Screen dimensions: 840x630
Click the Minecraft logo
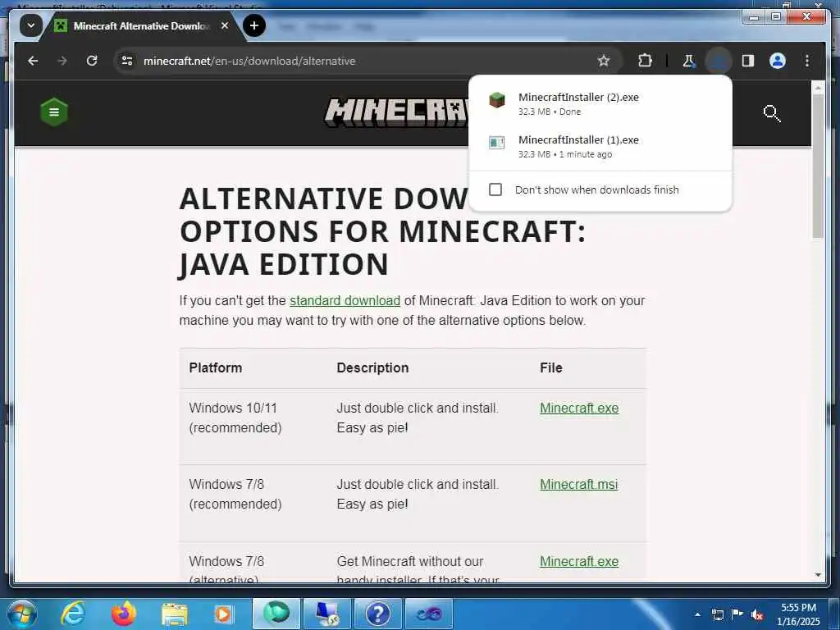click(396, 112)
